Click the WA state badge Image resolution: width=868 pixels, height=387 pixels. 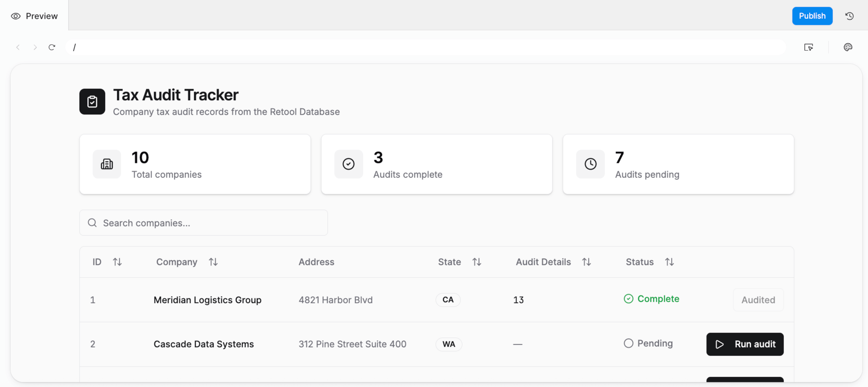[x=449, y=344]
